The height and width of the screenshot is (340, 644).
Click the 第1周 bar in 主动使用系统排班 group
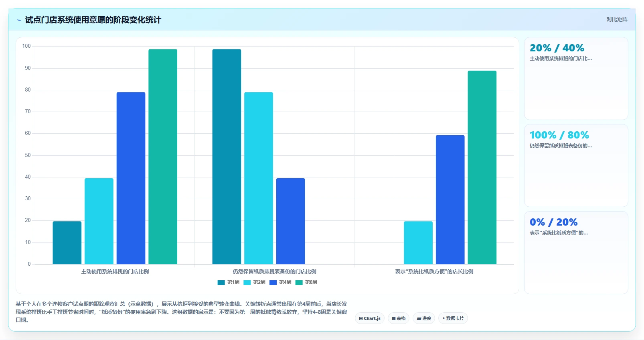[67, 243]
